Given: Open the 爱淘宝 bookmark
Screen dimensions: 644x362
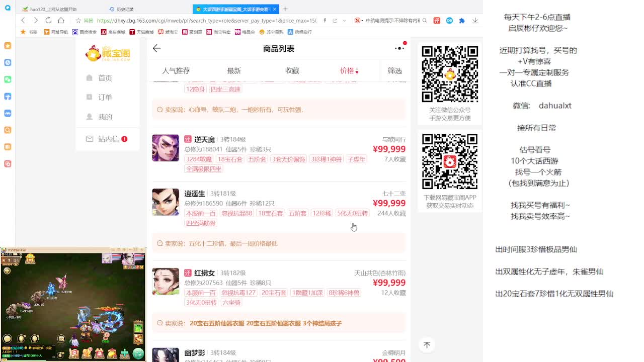Looking at the screenshot, I should click(x=168, y=32).
